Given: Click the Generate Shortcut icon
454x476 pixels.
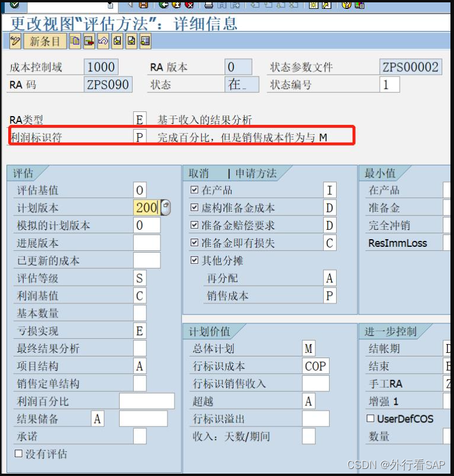Looking at the screenshot, I should coord(327,4).
